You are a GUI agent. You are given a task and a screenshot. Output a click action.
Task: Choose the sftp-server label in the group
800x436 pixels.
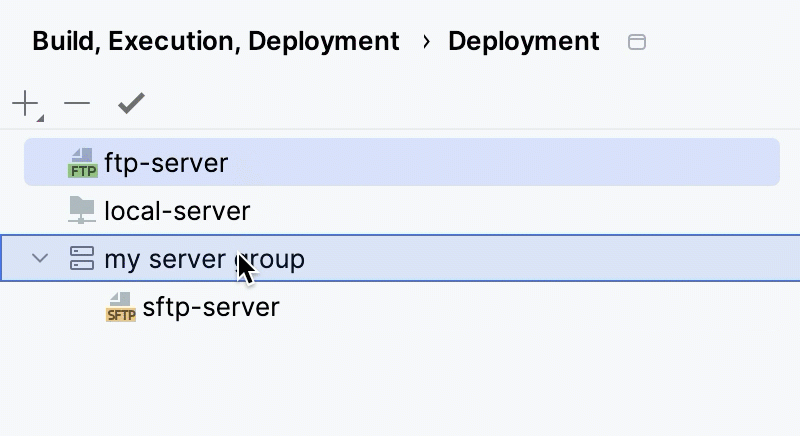click(x=211, y=307)
